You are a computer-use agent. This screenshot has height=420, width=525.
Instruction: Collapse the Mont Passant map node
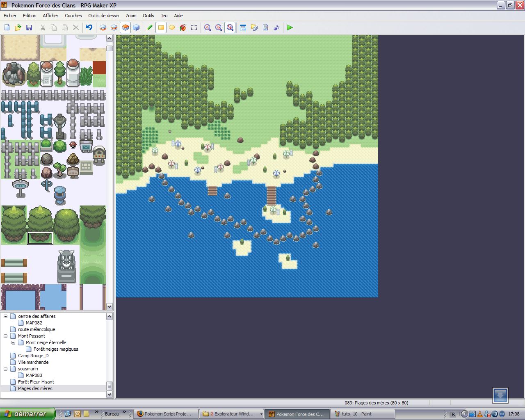click(5, 336)
